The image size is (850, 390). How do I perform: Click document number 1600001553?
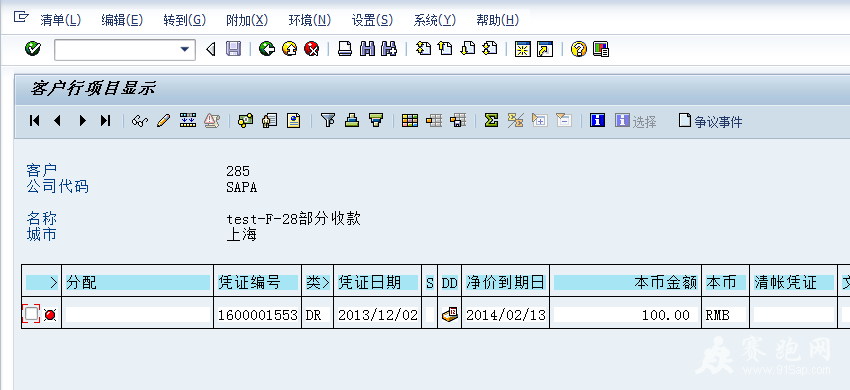coord(257,315)
